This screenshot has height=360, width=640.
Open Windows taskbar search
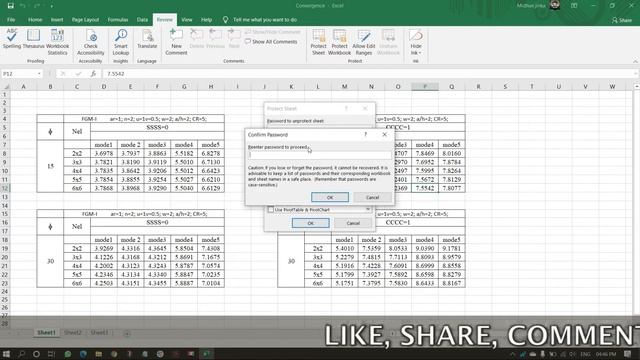point(21,354)
